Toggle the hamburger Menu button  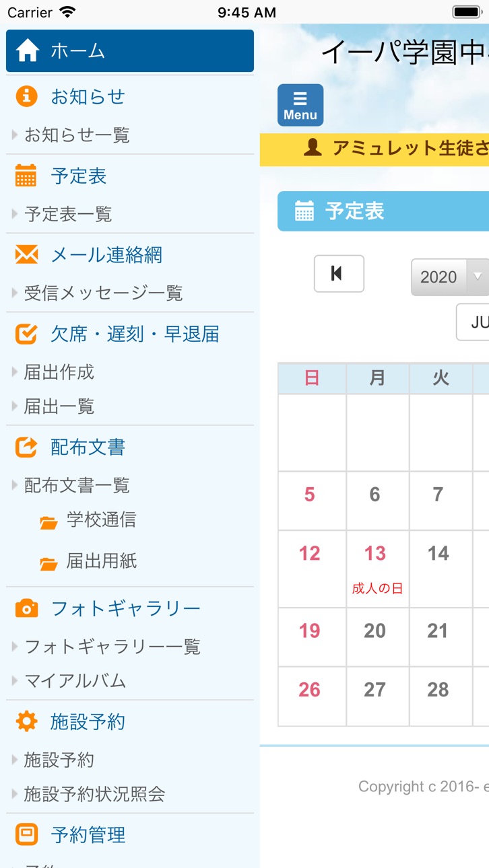[x=300, y=105]
